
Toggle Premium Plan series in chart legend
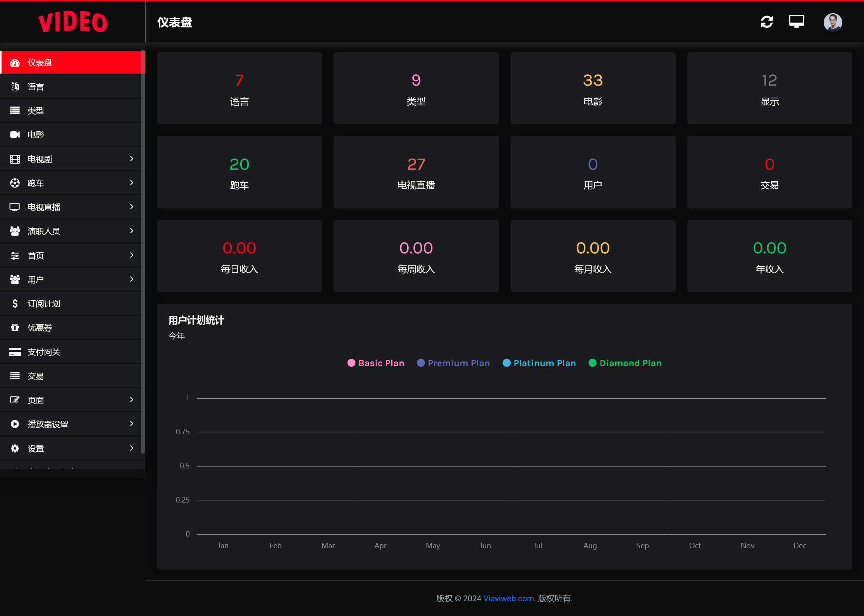tap(458, 363)
